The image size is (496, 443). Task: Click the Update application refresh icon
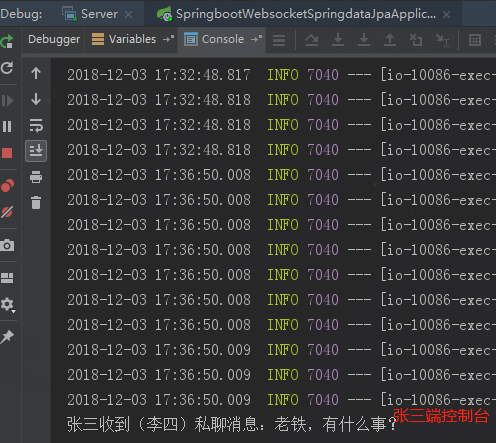[x=7, y=68]
